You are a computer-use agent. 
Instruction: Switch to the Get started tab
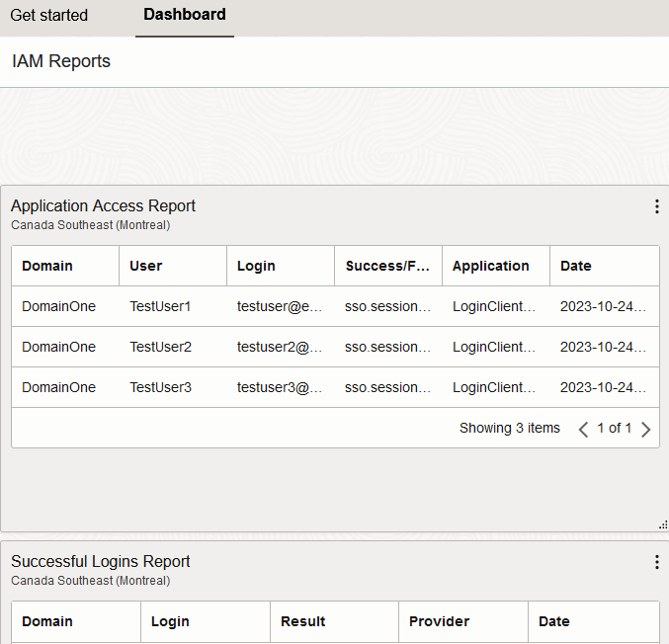49,16
